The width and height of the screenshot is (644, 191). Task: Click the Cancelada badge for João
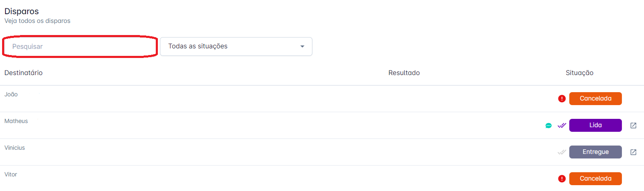pyautogui.click(x=595, y=99)
